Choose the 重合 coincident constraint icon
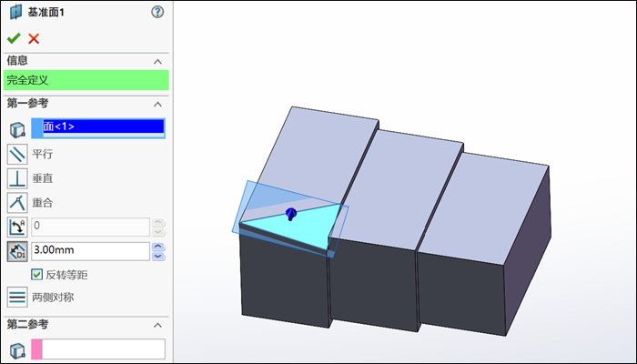The height and width of the screenshot is (364, 637). point(17,203)
